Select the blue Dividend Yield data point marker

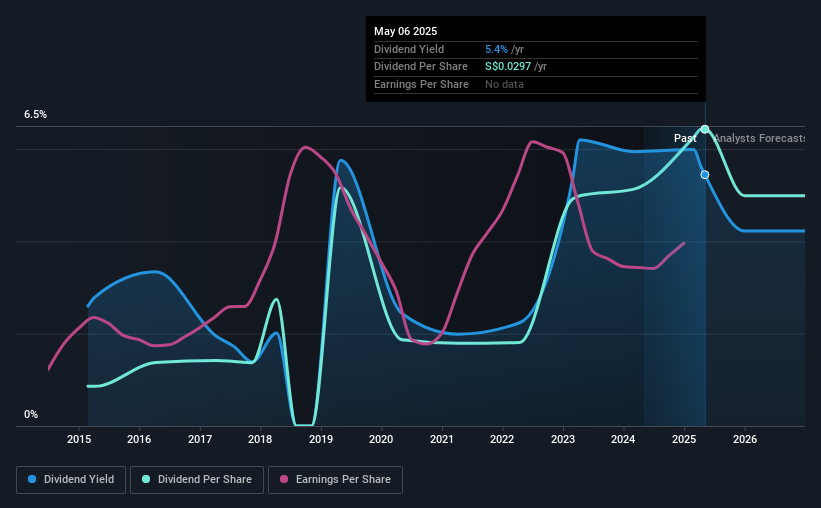pos(705,175)
